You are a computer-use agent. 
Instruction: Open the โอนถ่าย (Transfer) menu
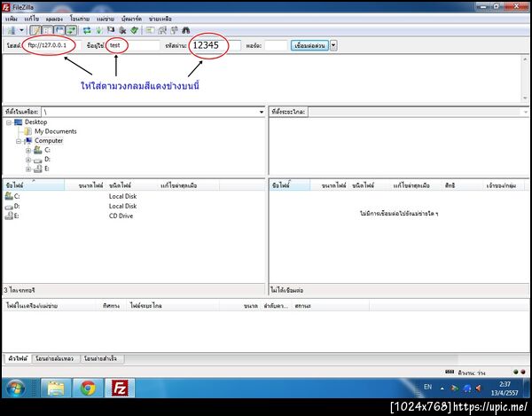tap(80, 19)
